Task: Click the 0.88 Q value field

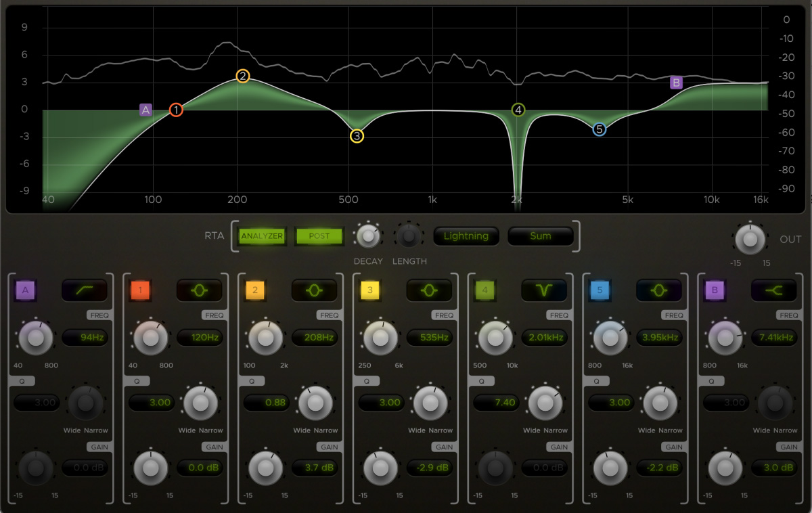Action: click(267, 403)
